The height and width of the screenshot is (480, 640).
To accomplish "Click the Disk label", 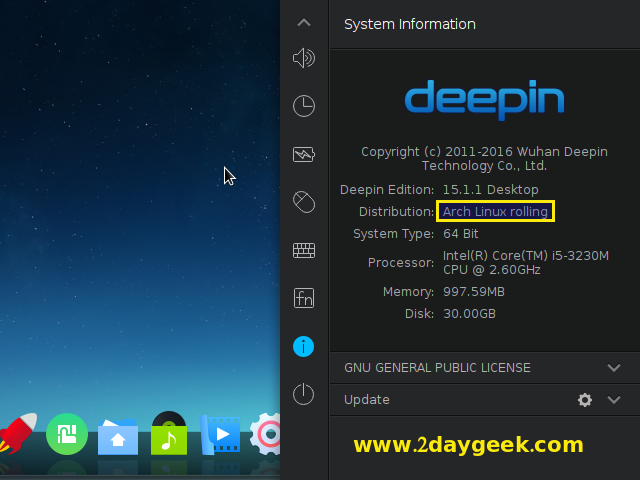I will (419, 313).
